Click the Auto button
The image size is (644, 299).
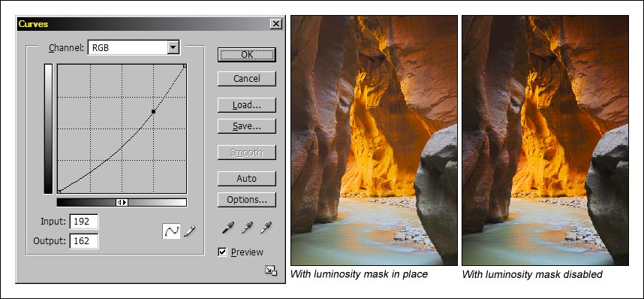[x=246, y=179]
